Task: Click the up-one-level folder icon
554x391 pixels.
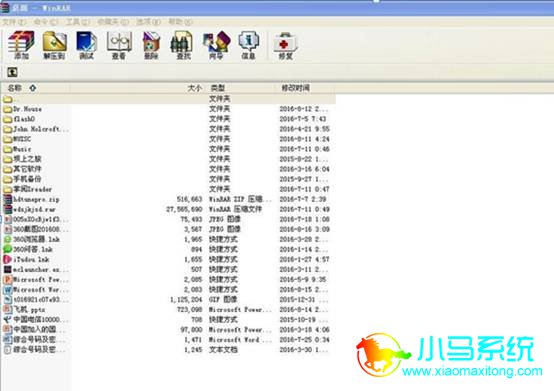Action: [12, 72]
